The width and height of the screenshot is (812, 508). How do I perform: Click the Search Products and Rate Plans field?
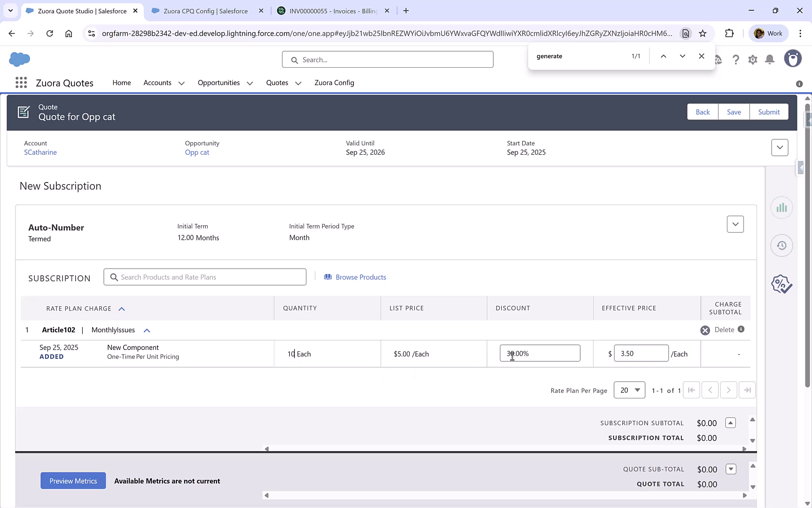click(205, 277)
